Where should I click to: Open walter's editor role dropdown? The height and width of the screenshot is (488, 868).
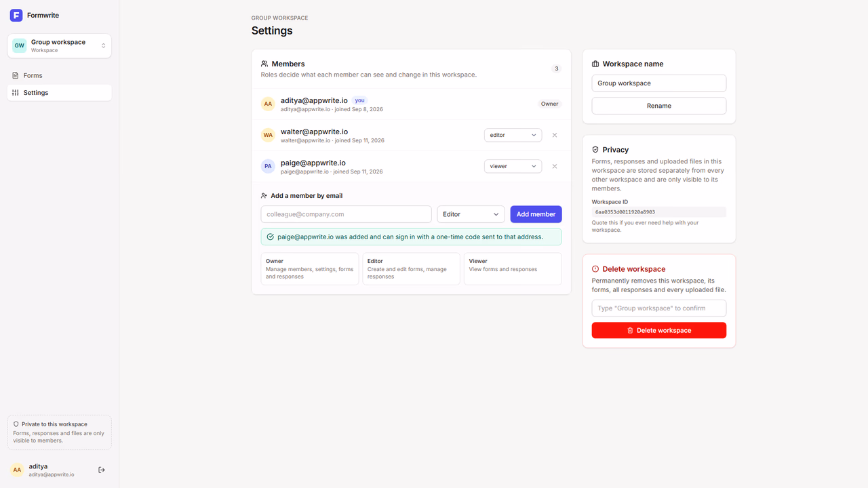pyautogui.click(x=513, y=135)
